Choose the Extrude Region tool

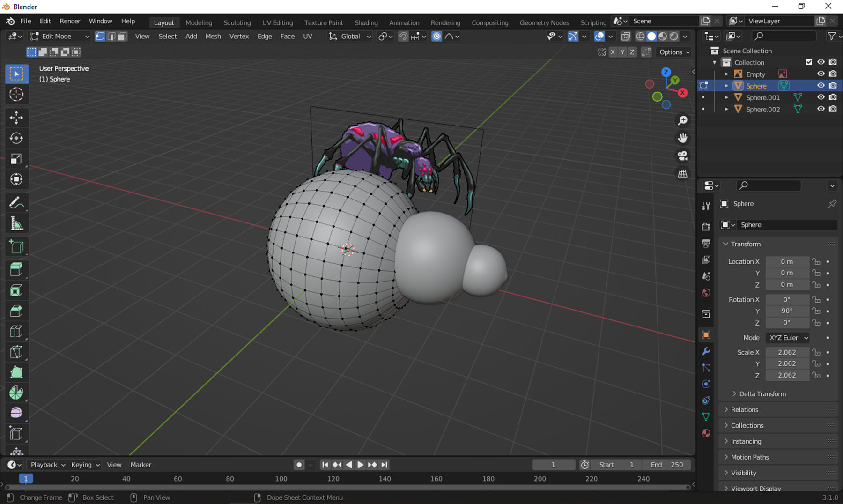[16, 269]
